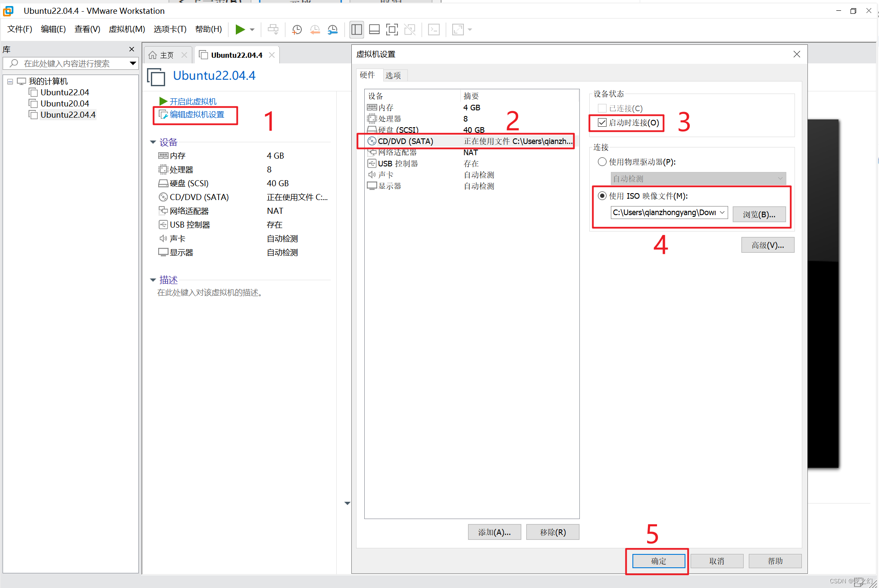Click the revert to snapshot icon
879x588 pixels.
[x=315, y=29]
